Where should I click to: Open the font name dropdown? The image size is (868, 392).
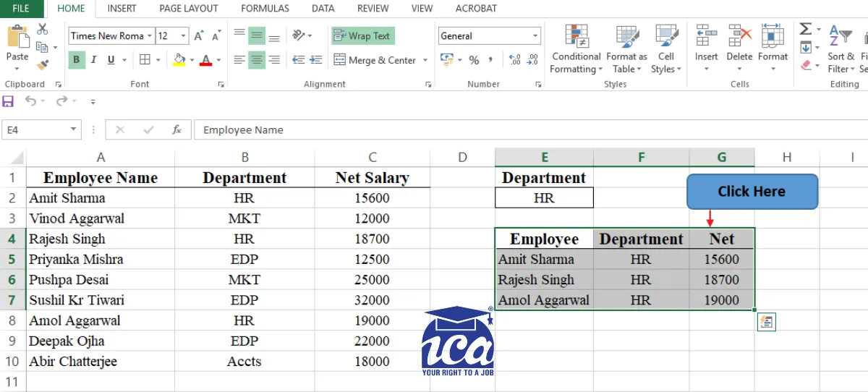150,36
